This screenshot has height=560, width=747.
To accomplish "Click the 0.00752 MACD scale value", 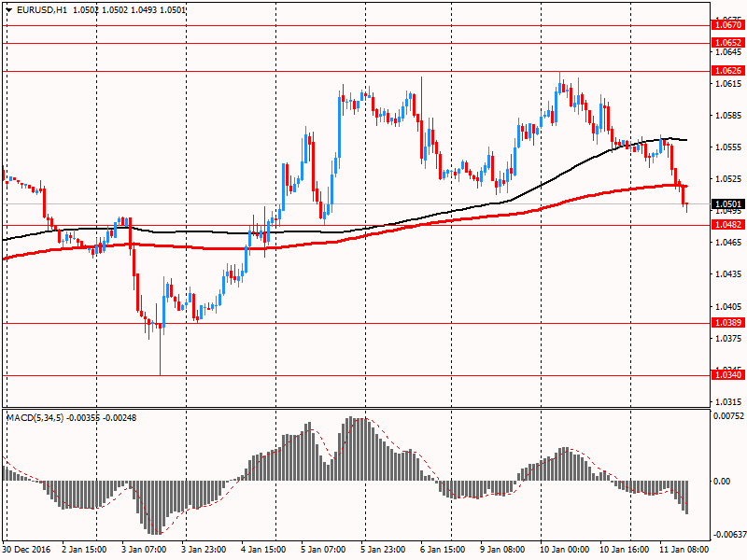I will click(x=728, y=415).
